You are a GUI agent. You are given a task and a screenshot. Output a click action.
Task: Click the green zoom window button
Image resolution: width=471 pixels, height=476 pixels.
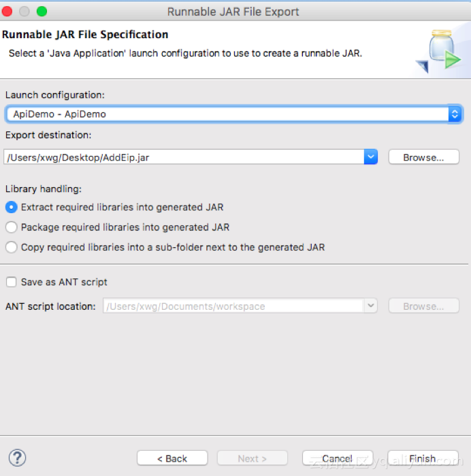coord(42,12)
